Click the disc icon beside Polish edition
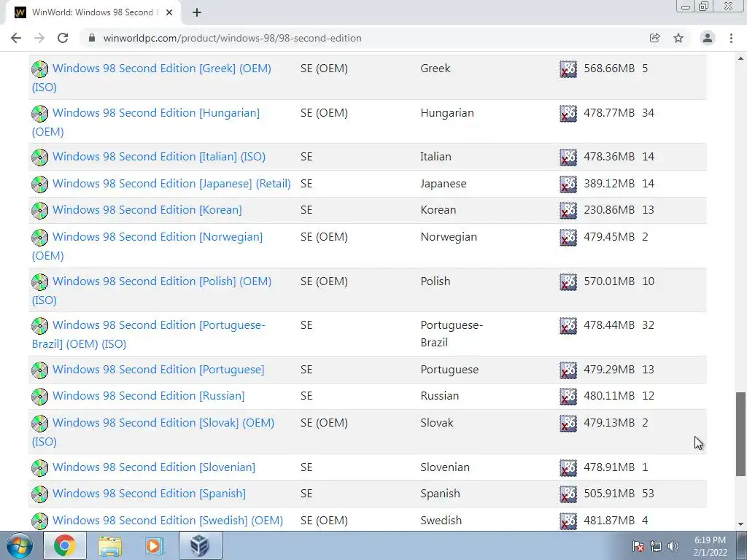The height and width of the screenshot is (560, 747). click(x=39, y=282)
